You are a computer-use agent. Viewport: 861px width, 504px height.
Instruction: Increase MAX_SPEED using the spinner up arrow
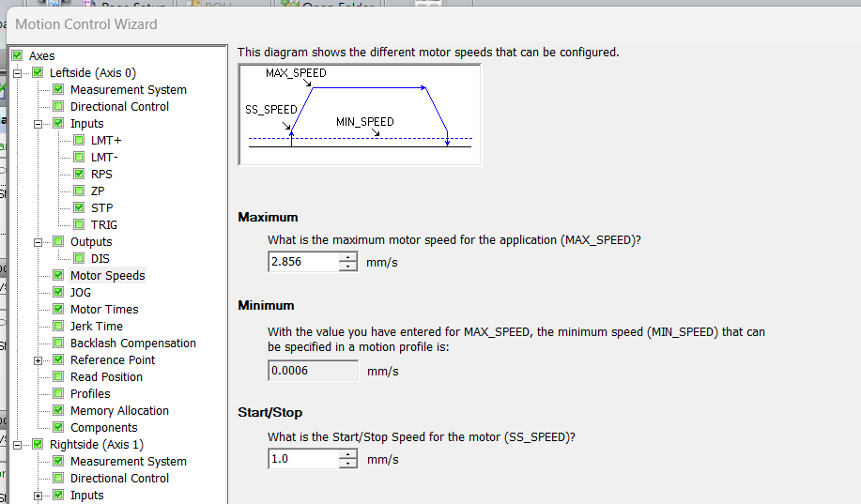coord(348,257)
